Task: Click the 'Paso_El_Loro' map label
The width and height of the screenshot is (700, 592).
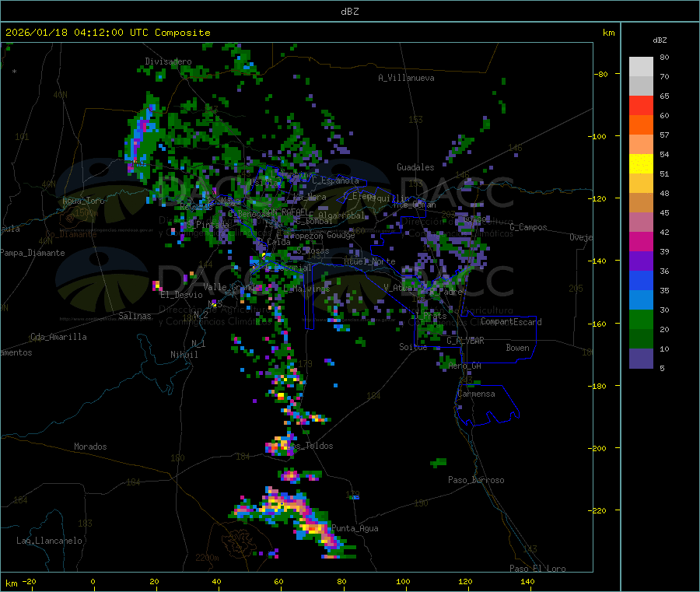Action: (538, 569)
